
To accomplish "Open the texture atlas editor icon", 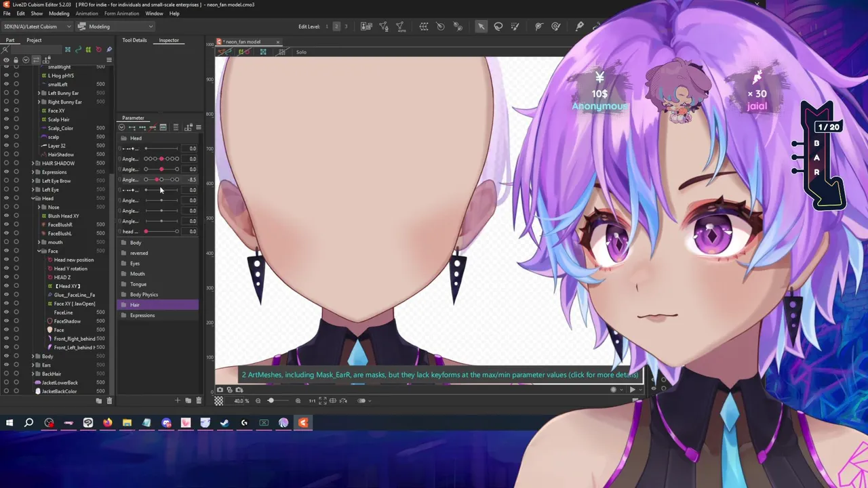I will [366, 26].
